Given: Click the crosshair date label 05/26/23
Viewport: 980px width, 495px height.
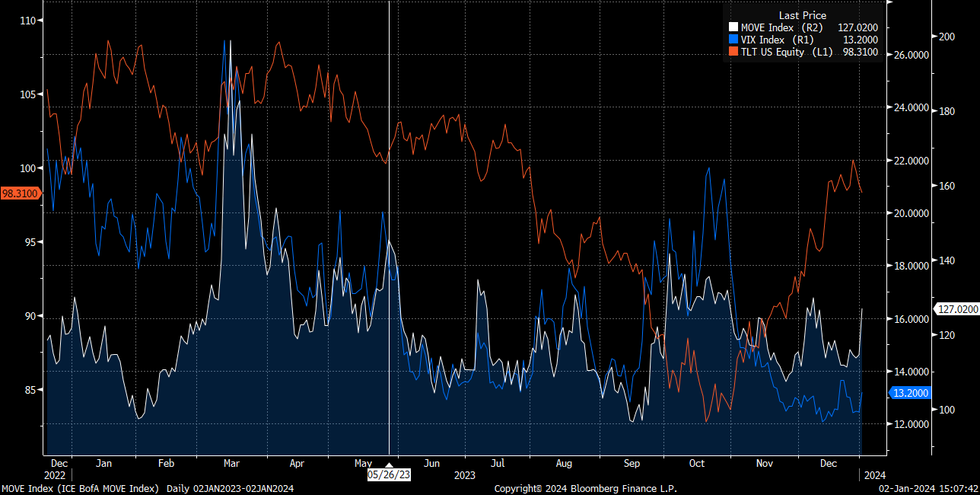Looking at the screenshot, I should coord(389,474).
